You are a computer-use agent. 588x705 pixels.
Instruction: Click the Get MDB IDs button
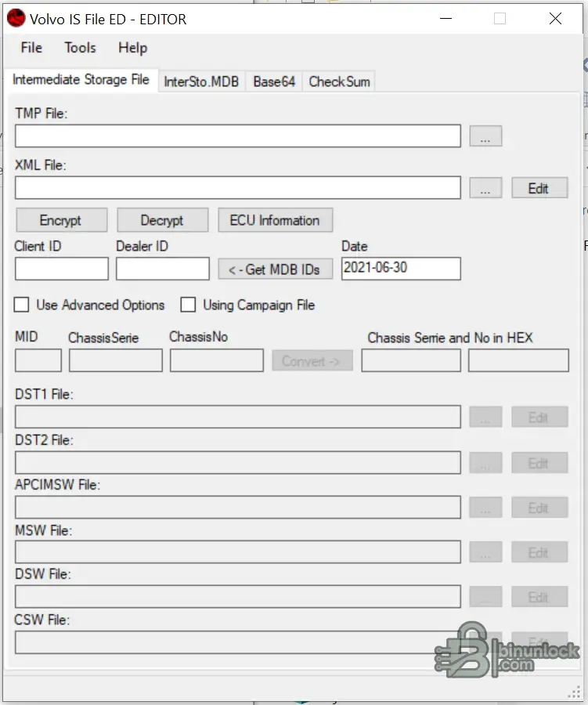(x=276, y=269)
